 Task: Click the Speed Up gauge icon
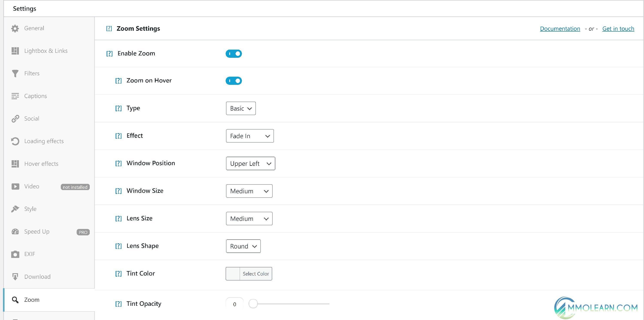coord(15,232)
